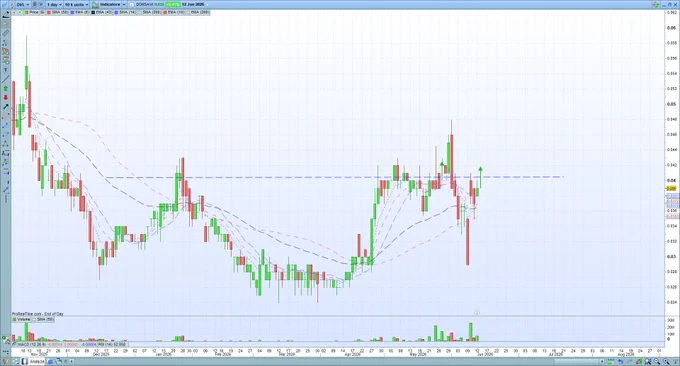Click the blue chat icon in bottom bar

[x=50, y=362]
